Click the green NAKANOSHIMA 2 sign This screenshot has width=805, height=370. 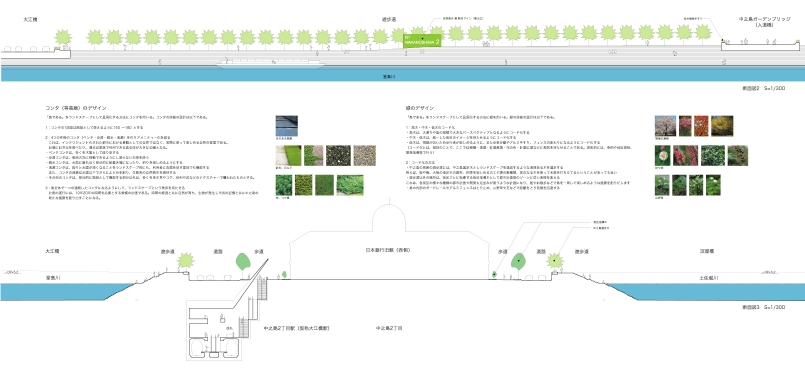coord(422,41)
